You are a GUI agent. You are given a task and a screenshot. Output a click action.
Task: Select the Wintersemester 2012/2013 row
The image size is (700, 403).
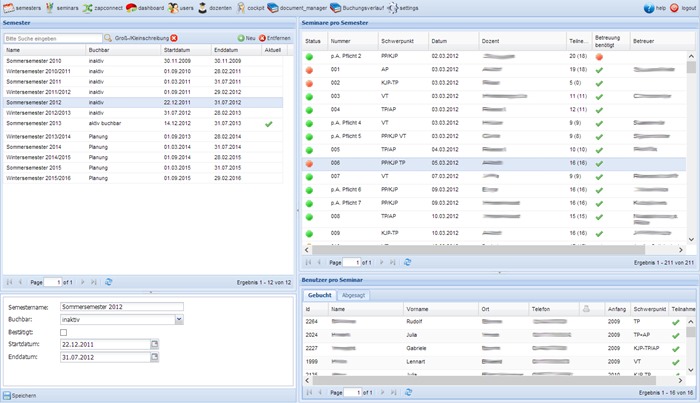pos(143,113)
